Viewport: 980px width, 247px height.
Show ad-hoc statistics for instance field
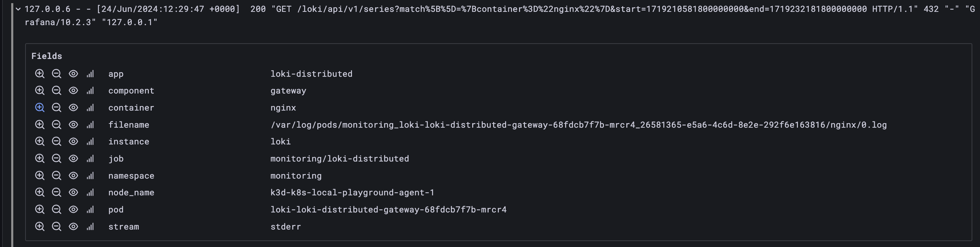(x=90, y=142)
